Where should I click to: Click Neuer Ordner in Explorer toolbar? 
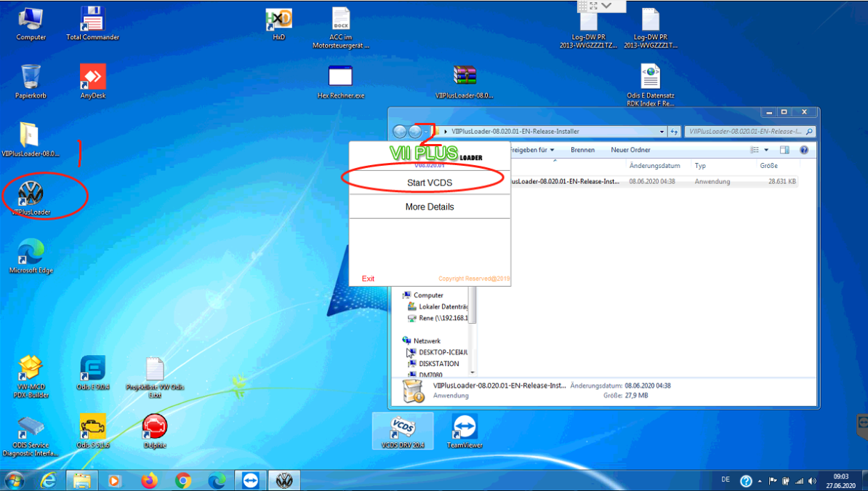630,150
